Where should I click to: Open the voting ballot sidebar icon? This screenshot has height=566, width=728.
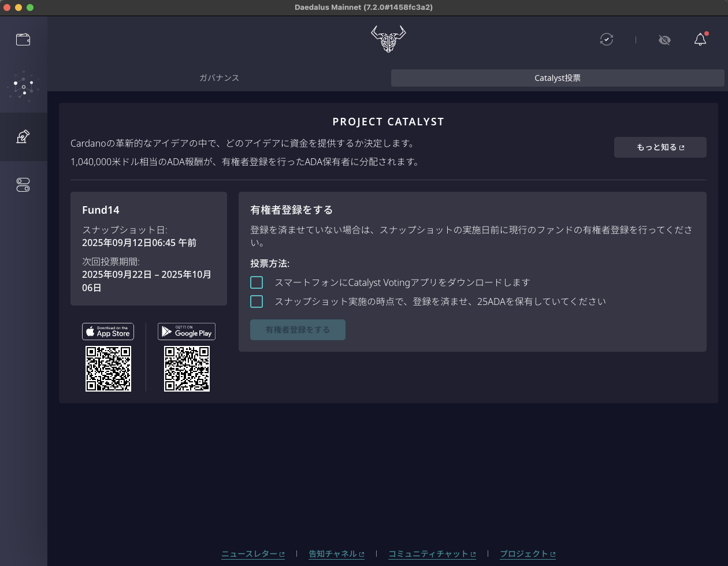click(23, 137)
